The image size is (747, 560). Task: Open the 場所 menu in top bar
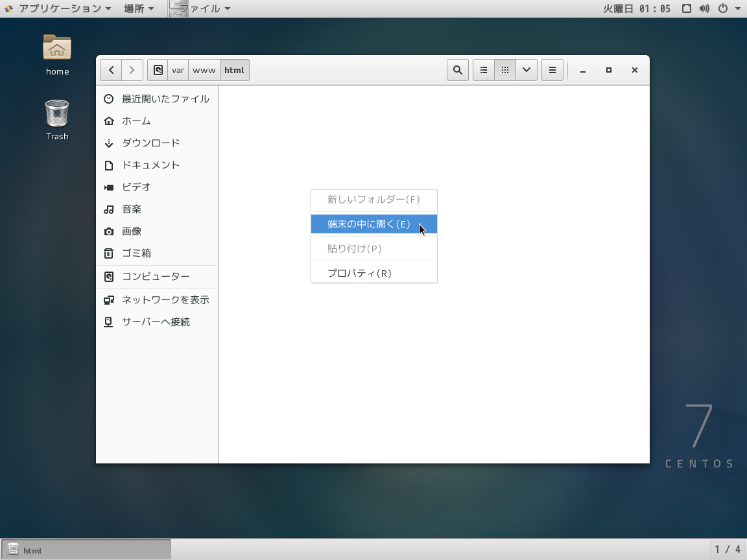[x=139, y=8]
